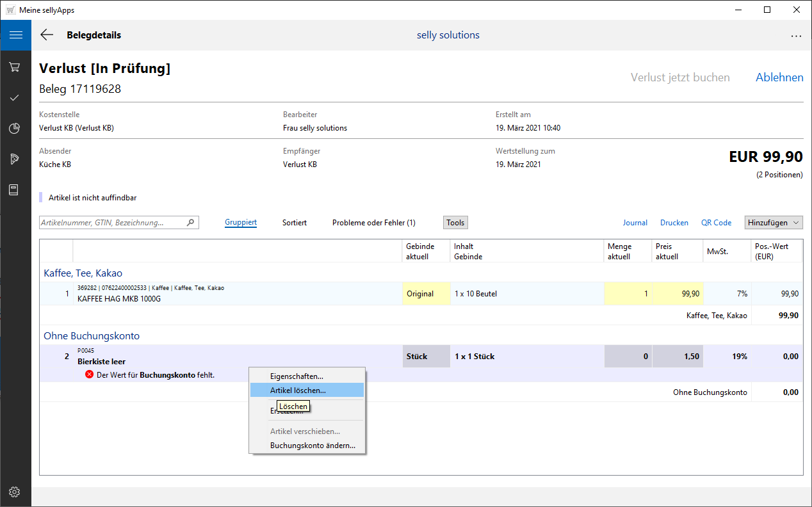Screen dimensions: 812x507
Task: Switch to the Sortiert view
Action: [294, 223]
